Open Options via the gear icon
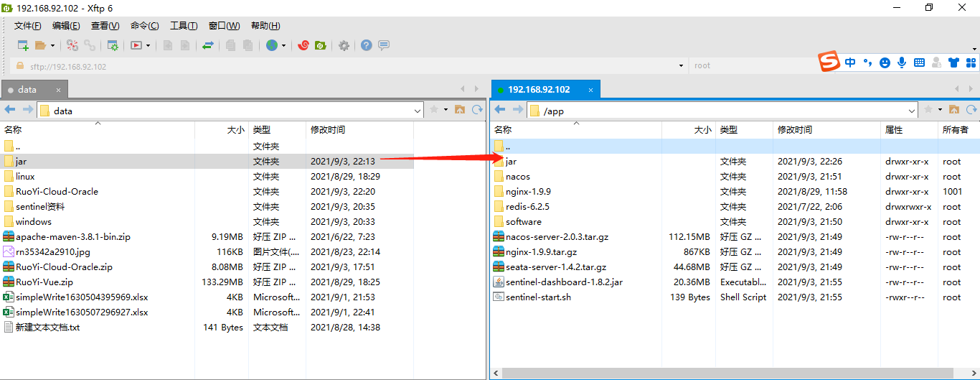Screen dimensions: 980x380 [344, 45]
